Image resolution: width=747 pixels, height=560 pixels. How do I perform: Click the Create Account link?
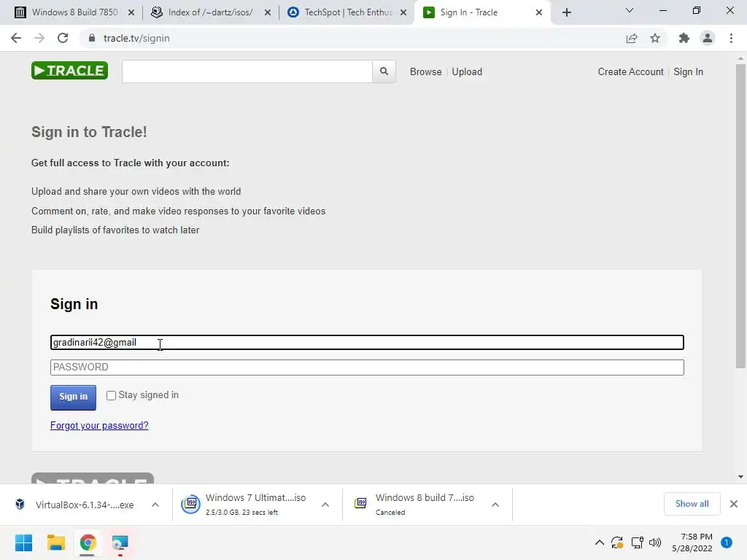pyautogui.click(x=631, y=71)
